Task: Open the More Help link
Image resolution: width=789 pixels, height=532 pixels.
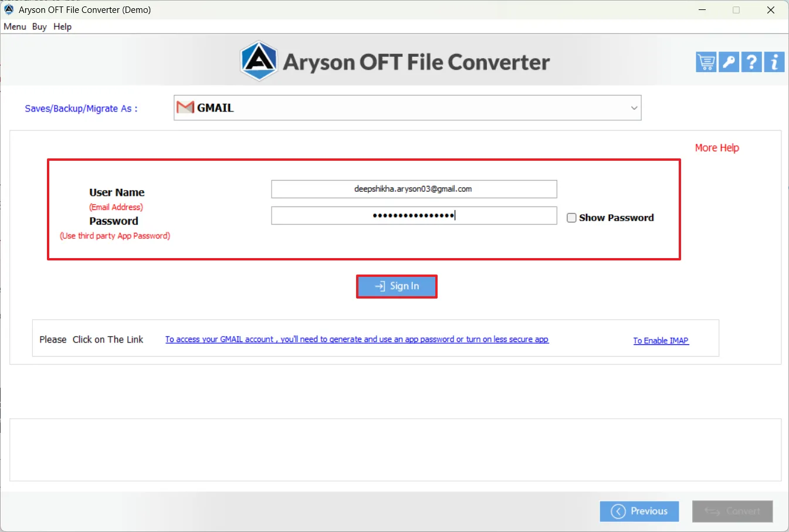Action: click(x=716, y=148)
